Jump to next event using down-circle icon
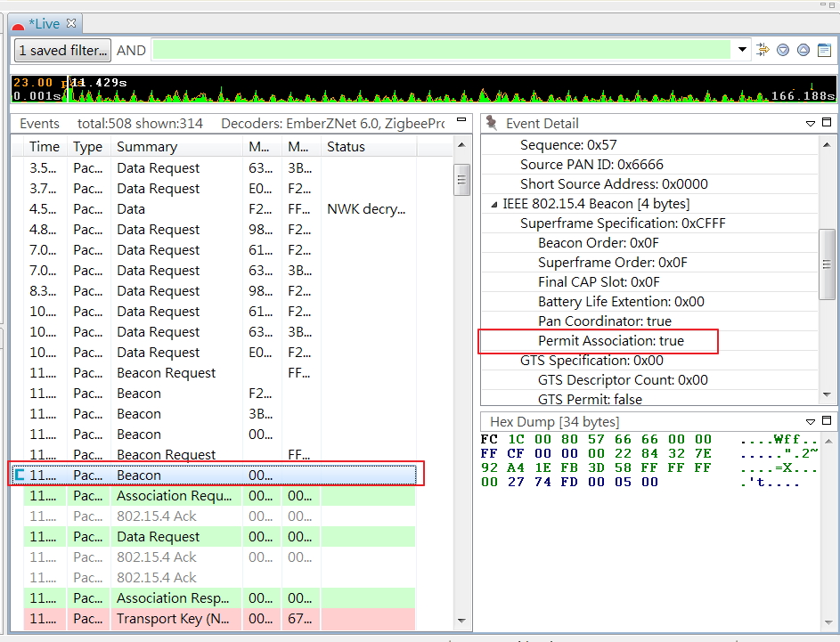Viewport: 840px width, 642px height. pos(784,50)
